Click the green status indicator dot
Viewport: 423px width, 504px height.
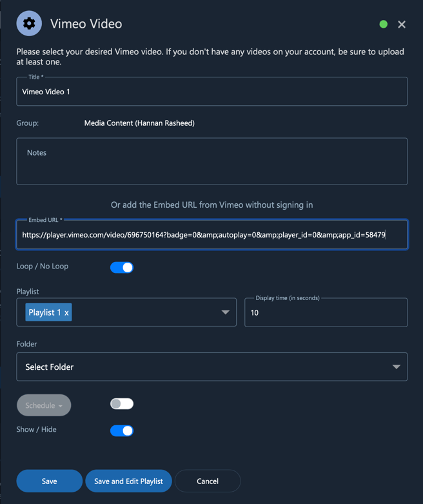click(x=384, y=24)
